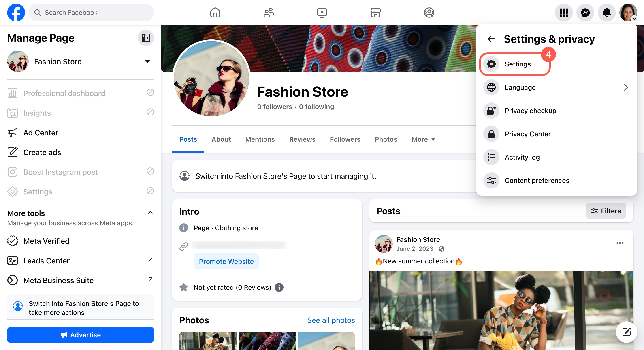Click the Home icon in top navigation

pyautogui.click(x=215, y=13)
